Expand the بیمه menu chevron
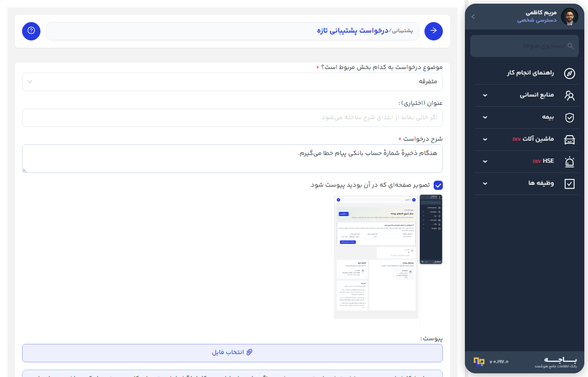 coord(485,118)
